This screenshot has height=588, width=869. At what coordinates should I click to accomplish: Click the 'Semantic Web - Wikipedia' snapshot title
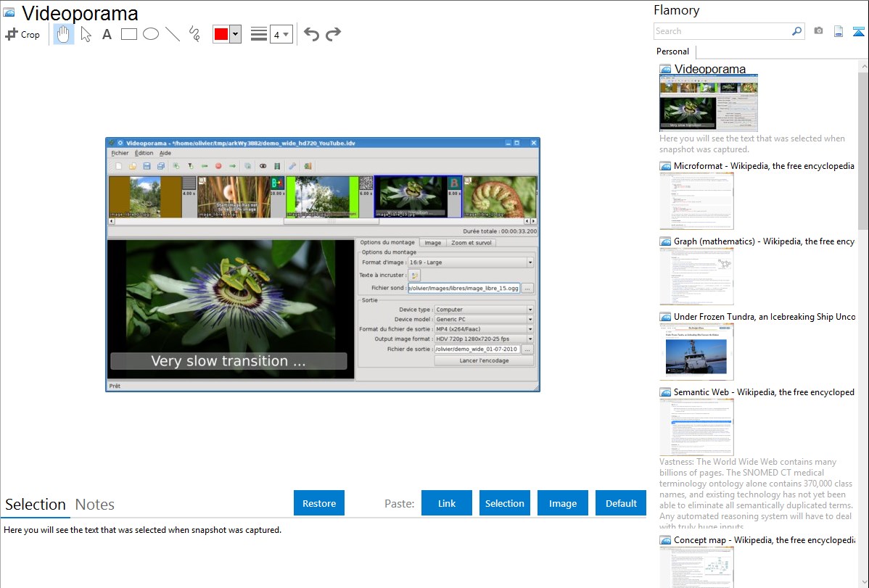(x=764, y=392)
